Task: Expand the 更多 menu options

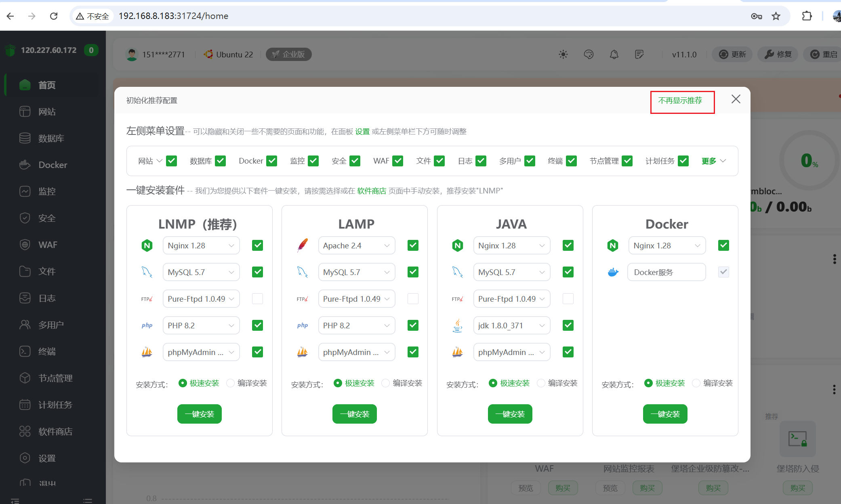Action: click(x=714, y=161)
